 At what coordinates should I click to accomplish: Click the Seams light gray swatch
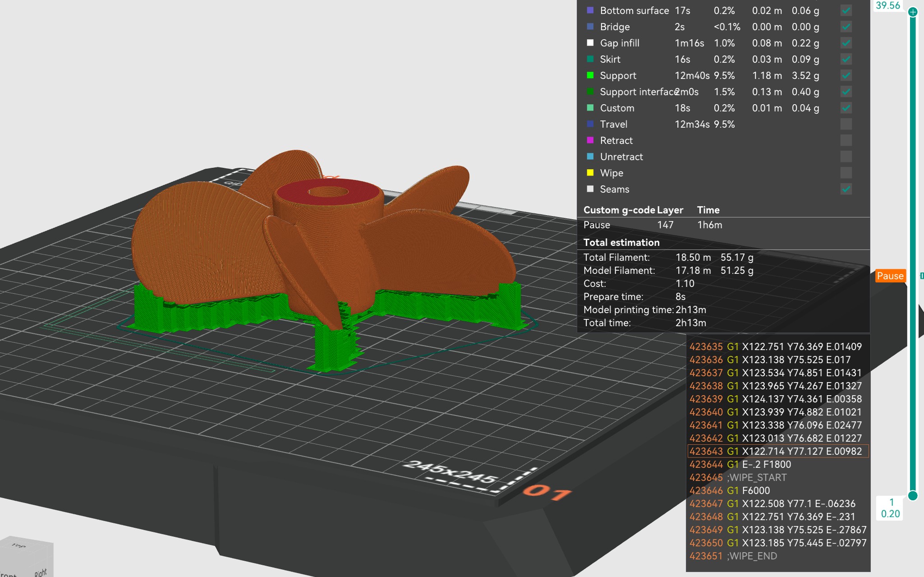(x=590, y=189)
